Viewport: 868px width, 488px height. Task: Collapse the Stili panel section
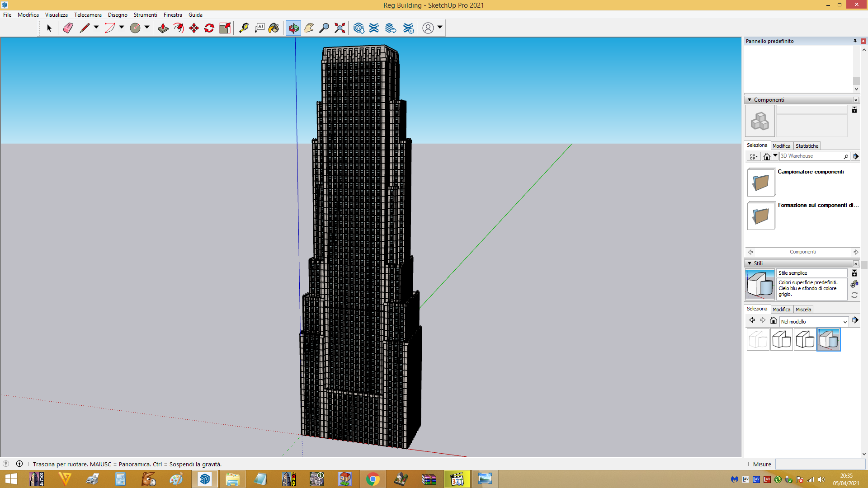pos(750,263)
